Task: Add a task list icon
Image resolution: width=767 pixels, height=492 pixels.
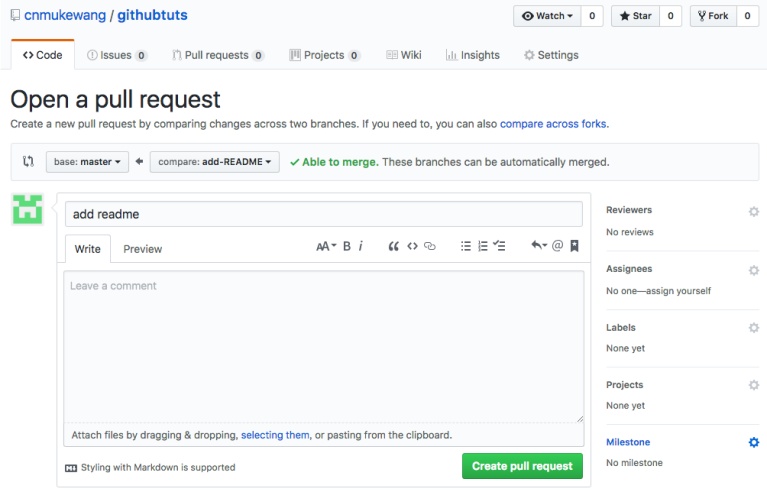Action: pyautogui.click(x=500, y=246)
